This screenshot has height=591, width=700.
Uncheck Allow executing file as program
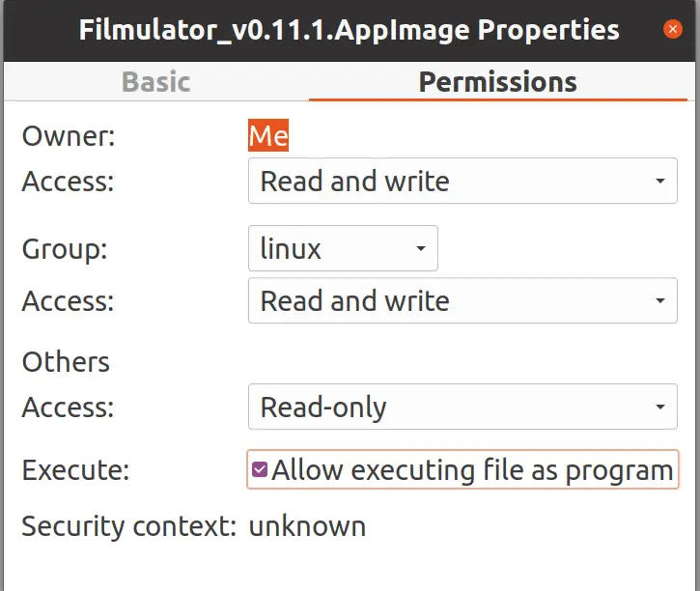tap(260, 469)
